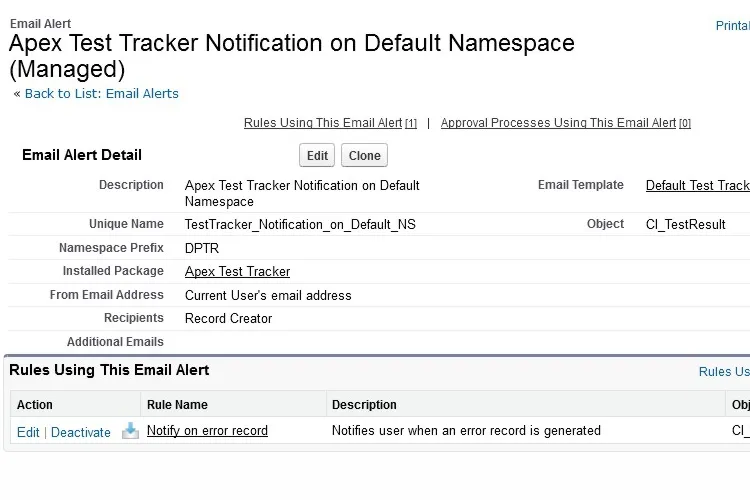The width and height of the screenshot is (750, 500).
Task: Open the Notify on error record rule
Action: [207, 431]
